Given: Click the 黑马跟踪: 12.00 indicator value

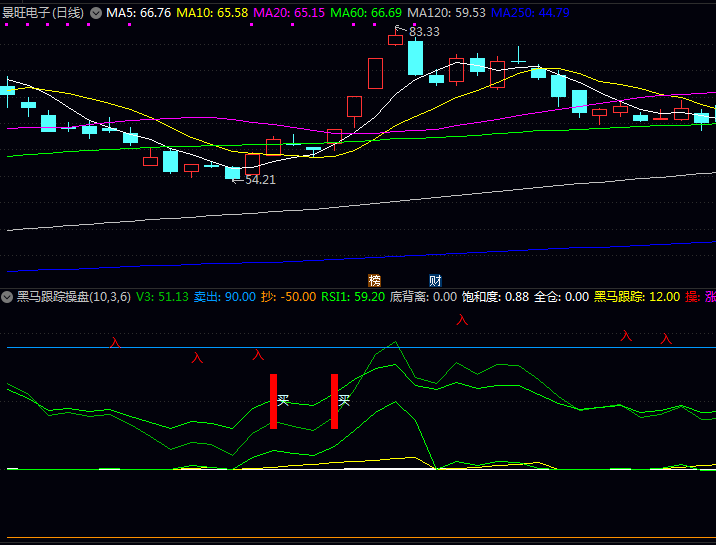Looking at the screenshot, I should click(x=637, y=297).
